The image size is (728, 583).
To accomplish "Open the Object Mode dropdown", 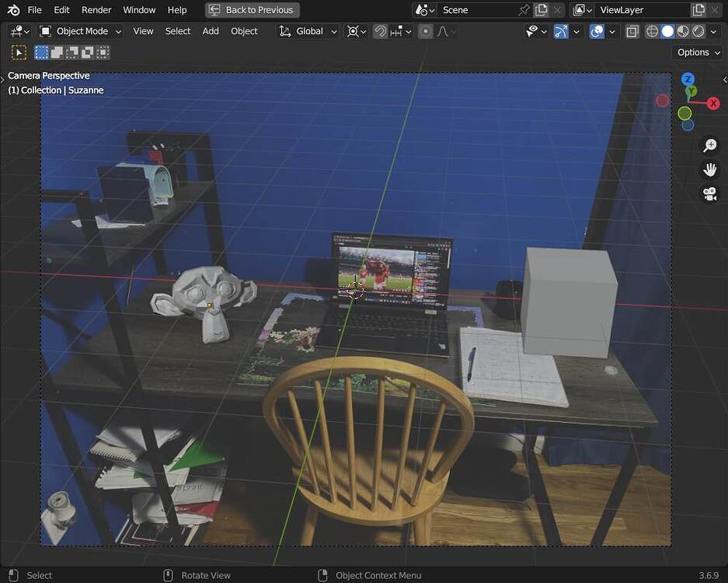I will tap(81, 31).
